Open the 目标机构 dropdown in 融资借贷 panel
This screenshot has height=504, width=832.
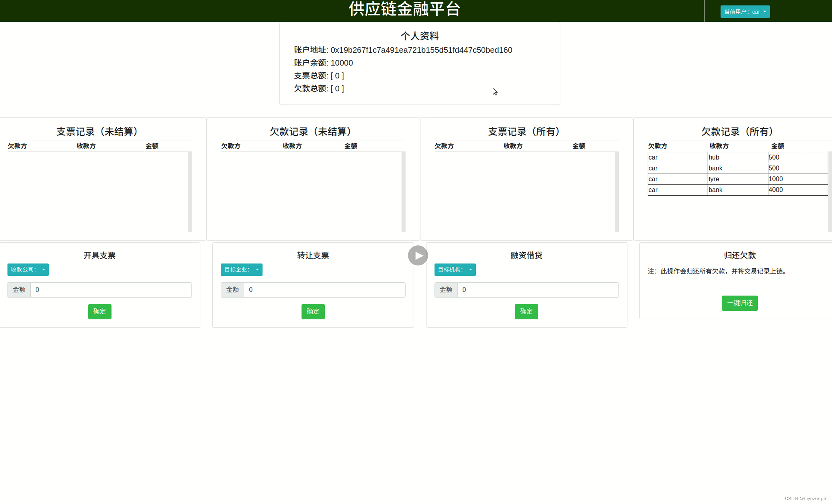tap(454, 269)
